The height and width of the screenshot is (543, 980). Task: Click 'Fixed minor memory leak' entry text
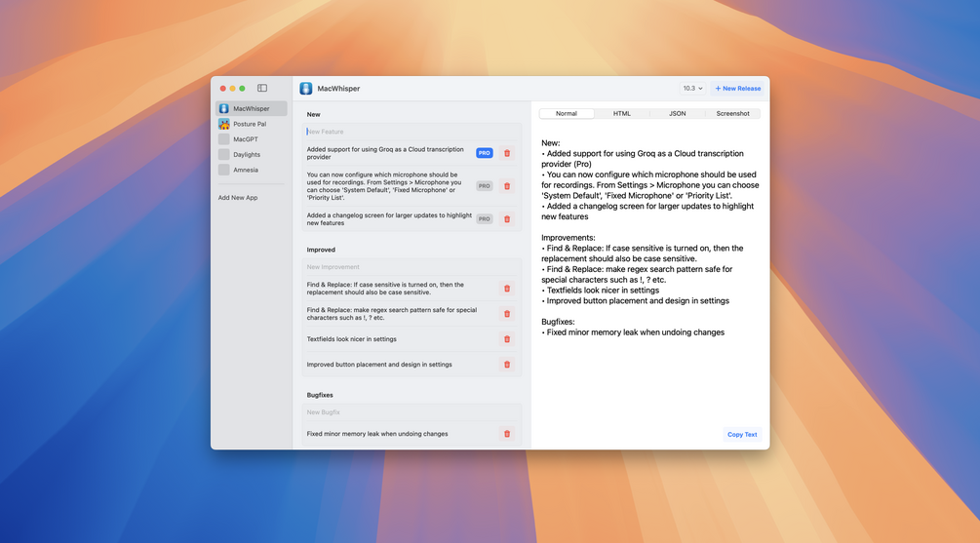[x=376, y=434]
